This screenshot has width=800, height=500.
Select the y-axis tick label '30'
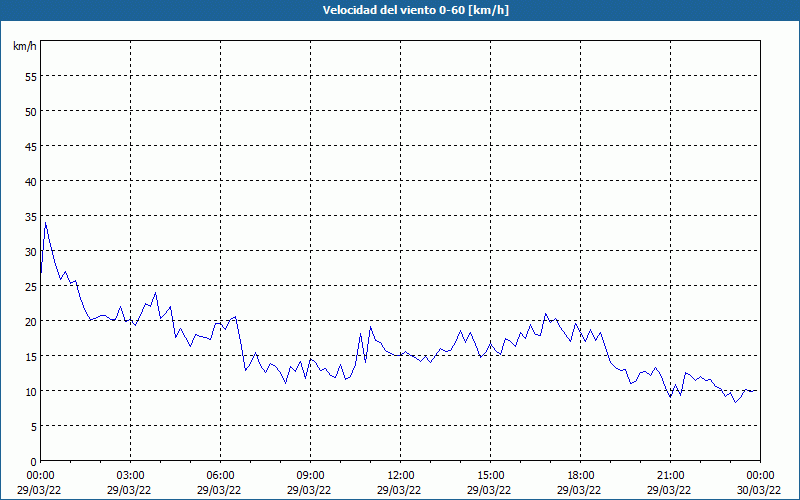point(31,252)
